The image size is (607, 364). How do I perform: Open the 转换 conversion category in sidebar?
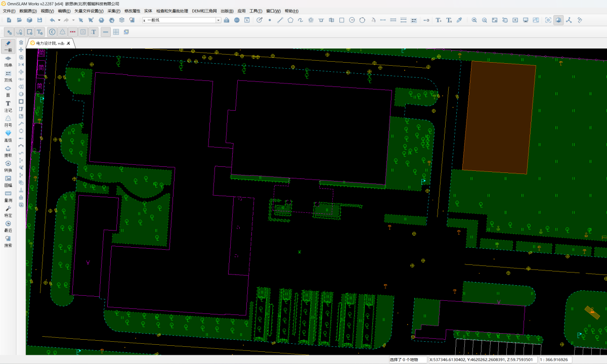point(8,166)
